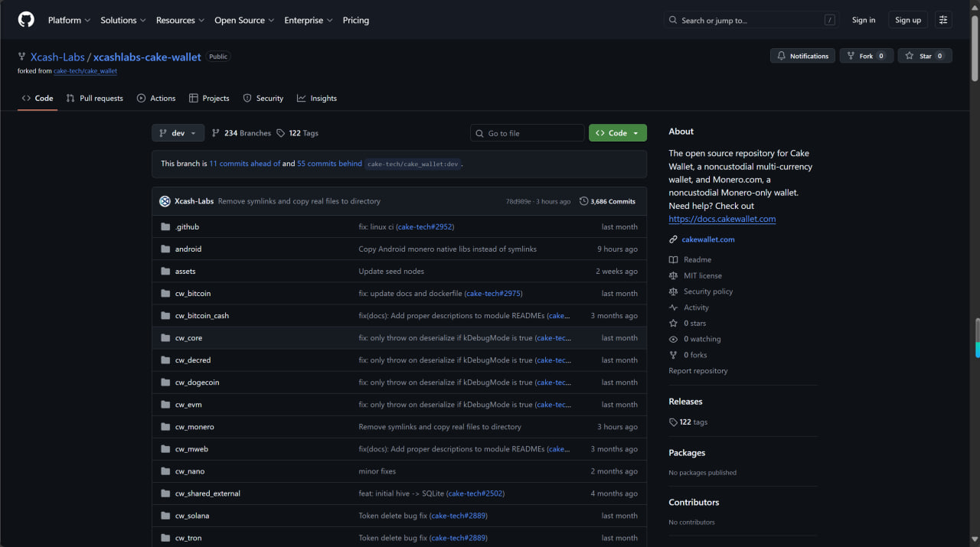Toggle Notifications for this repository

pyautogui.click(x=802, y=56)
